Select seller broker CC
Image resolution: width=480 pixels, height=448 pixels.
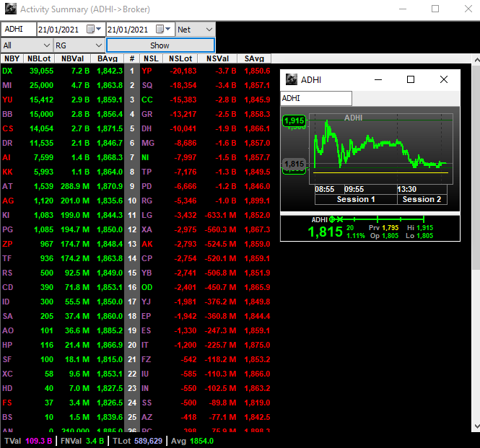click(x=147, y=100)
